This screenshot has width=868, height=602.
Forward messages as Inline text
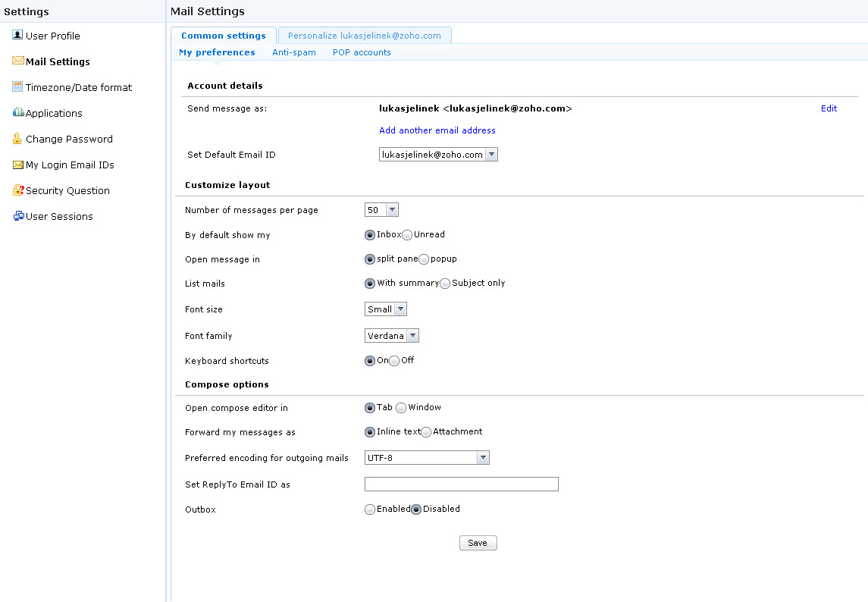[x=370, y=432]
